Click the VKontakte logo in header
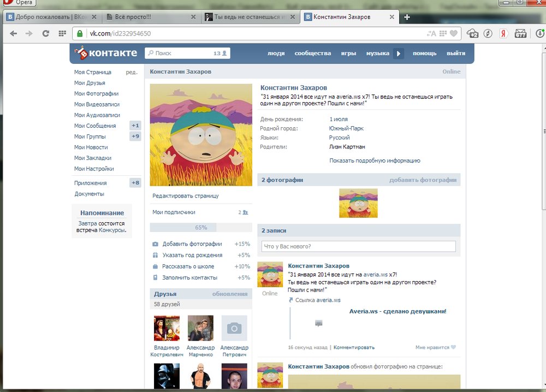The height and width of the screenshot is (392, 546). pos(106,53)
